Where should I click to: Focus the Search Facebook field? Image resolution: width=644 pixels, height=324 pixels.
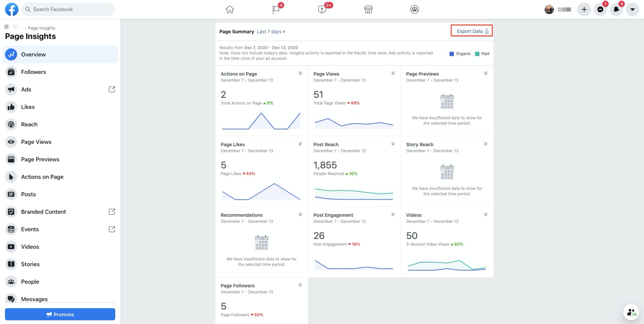click(69, 9)
